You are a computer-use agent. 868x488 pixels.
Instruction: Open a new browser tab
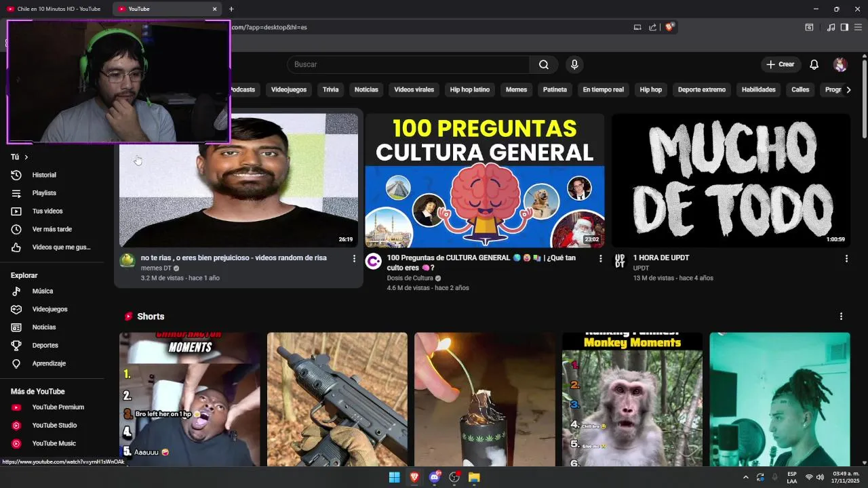231,9
